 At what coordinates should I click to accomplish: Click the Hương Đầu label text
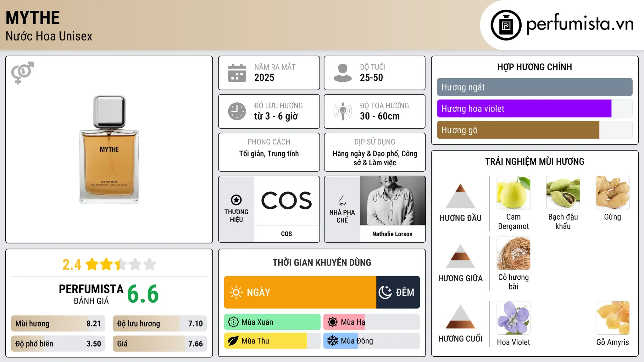(460, 218)
